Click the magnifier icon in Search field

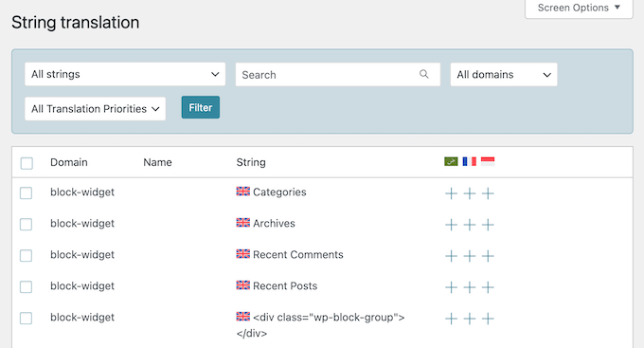pos(424,74)
